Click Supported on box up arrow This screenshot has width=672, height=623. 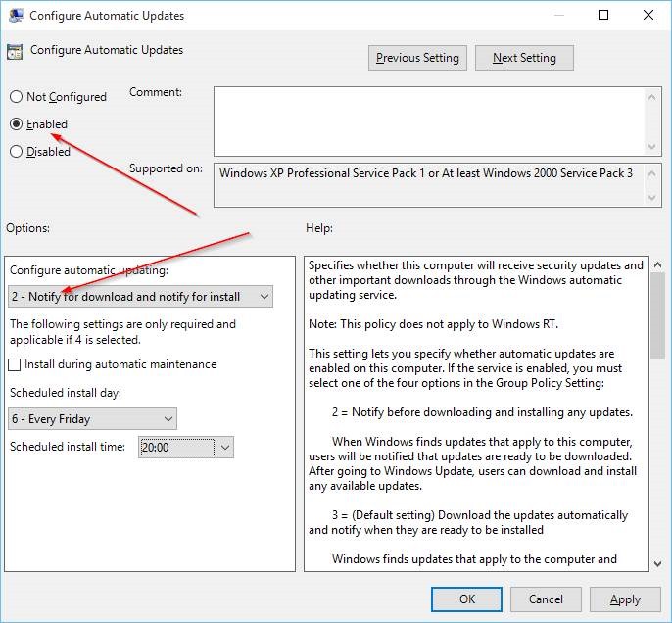[x=651, y=173]
